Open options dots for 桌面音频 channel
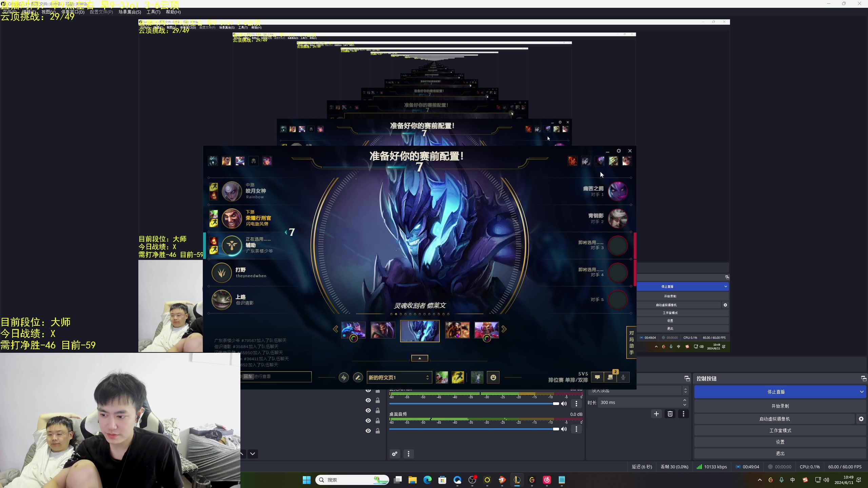The height and width of the screenshot is (488, 868). coord(576,429)
